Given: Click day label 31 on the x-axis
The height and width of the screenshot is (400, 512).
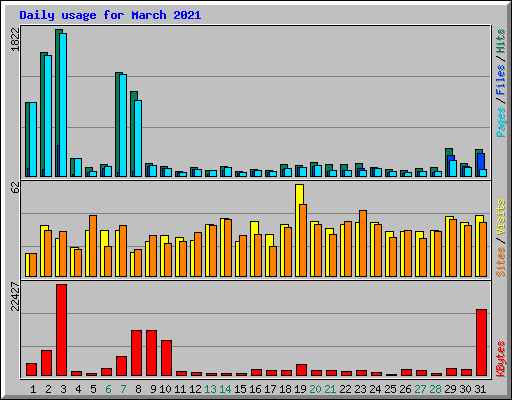Looking at the screenshot, I should click(x=480, y=389).
